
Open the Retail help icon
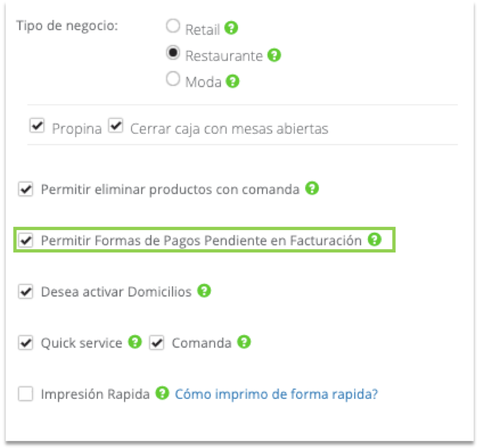coord(232,26)
